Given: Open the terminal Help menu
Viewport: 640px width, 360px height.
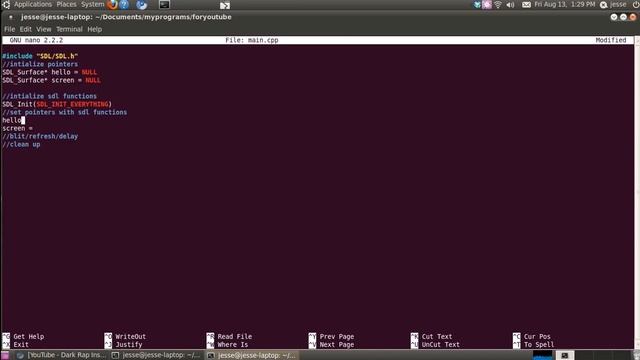Looking at the screenshot, I should pyautogui.click(x=94, y=29).
